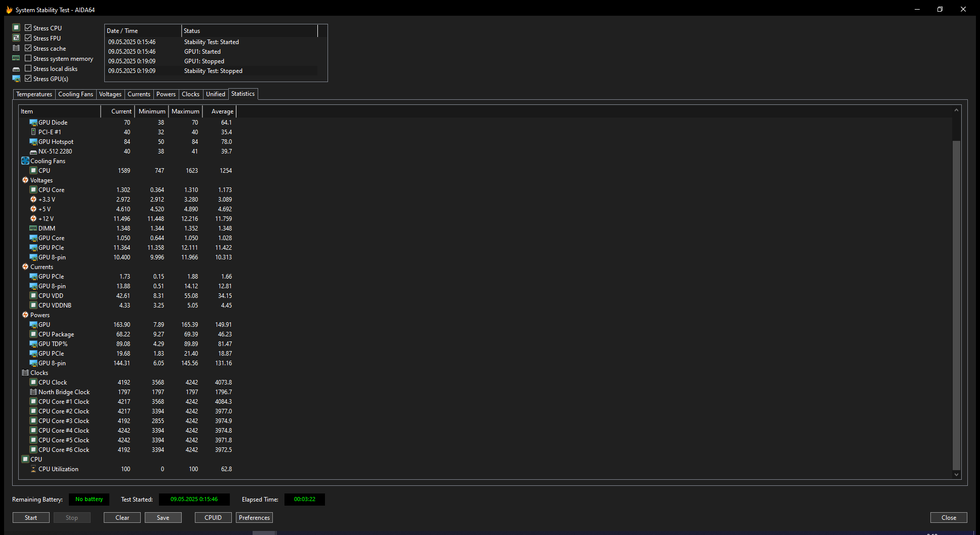Click the Minimum column header
Screen dimensions: 980x535
pos(151,111)
